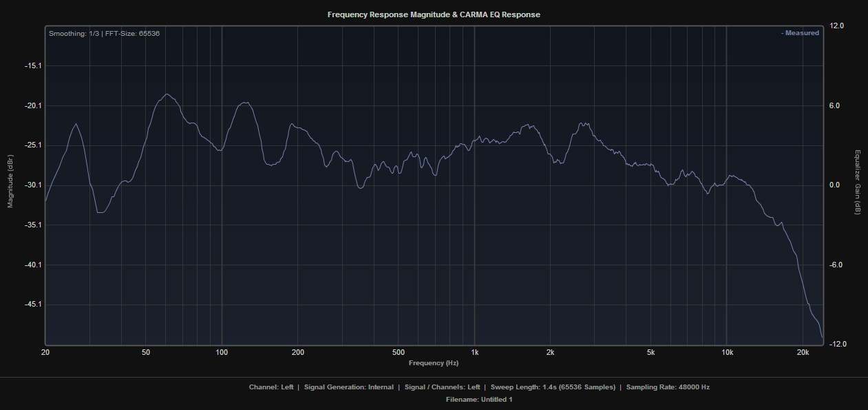
Task: Click the -30.1 magnitude tick label
Action: point(32,185)
